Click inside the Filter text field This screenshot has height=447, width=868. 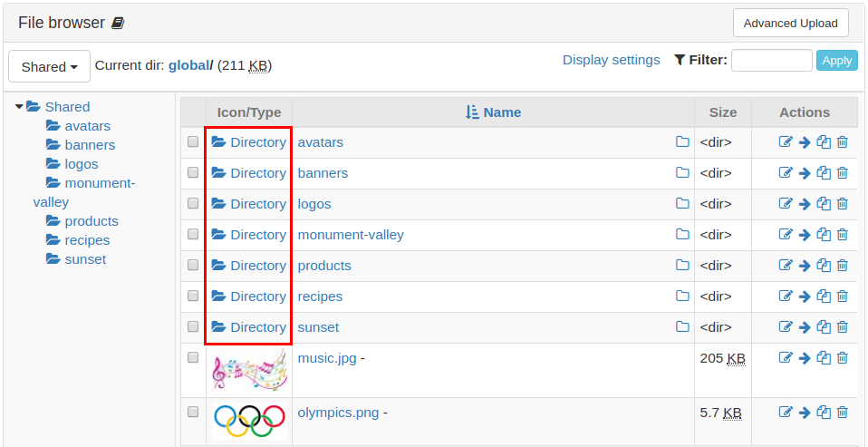pyautogui.click(x=772, y=61)
